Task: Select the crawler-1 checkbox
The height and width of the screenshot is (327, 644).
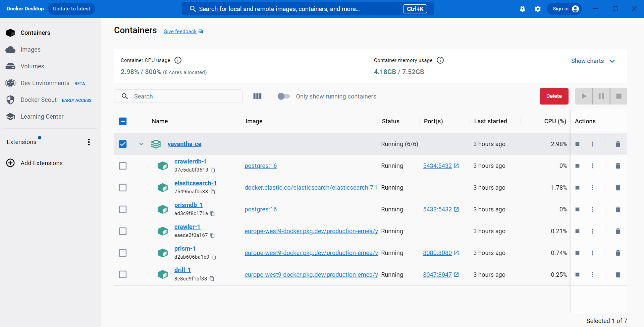Action: (x=123, y=231)
